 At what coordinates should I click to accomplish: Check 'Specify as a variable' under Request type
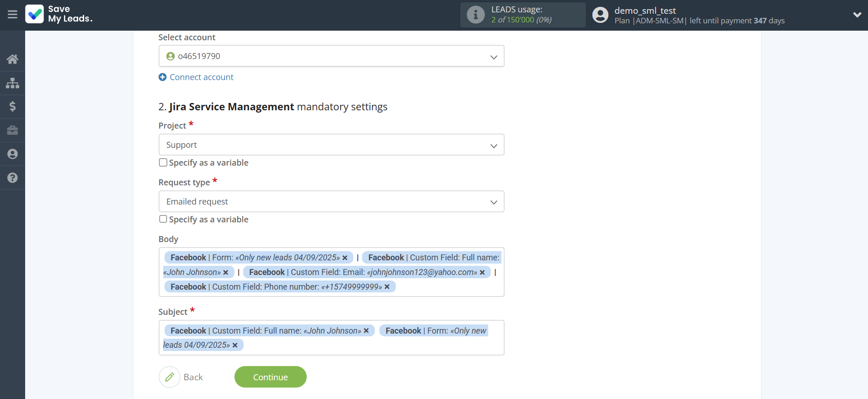point(163,219)
